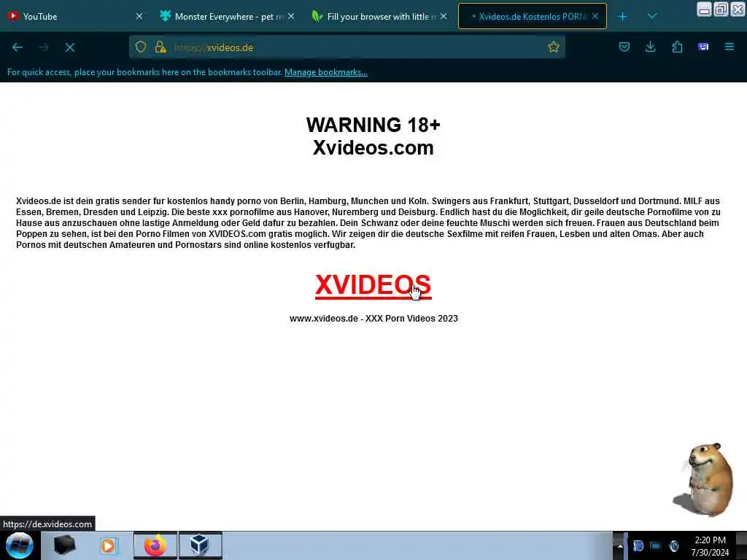The width and height of the screenshot is (747, 560).
Task: Show hidden system tray icons
Action: (x=620, y=545)
